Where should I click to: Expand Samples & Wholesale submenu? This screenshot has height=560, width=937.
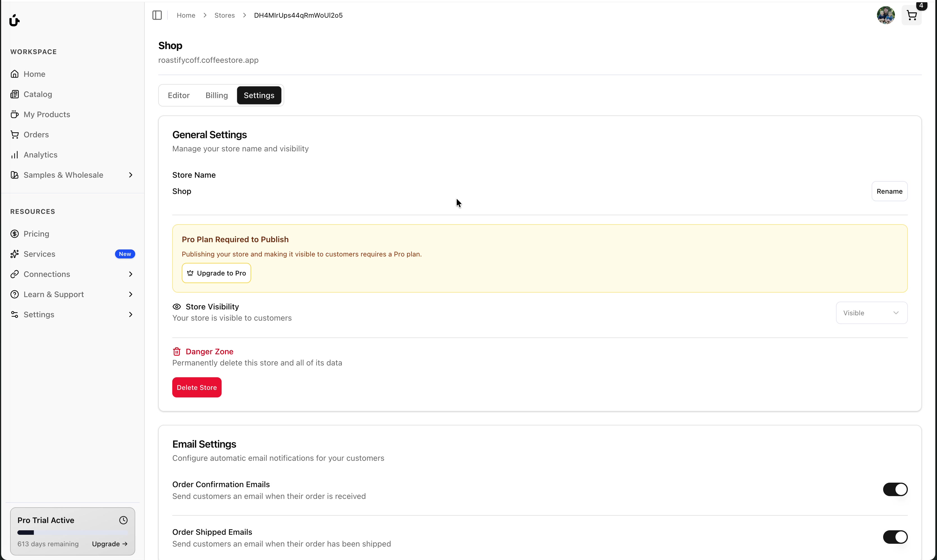click(x=131, y=175)
